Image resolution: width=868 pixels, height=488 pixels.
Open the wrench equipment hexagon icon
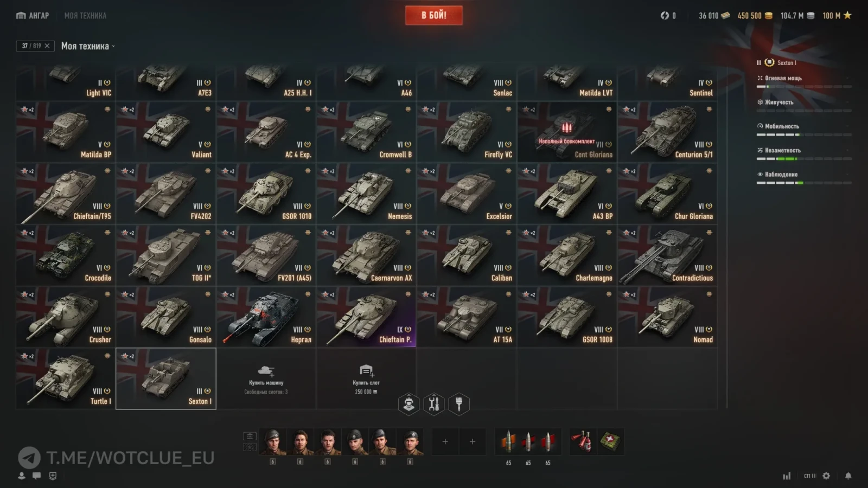pos(433,404)
